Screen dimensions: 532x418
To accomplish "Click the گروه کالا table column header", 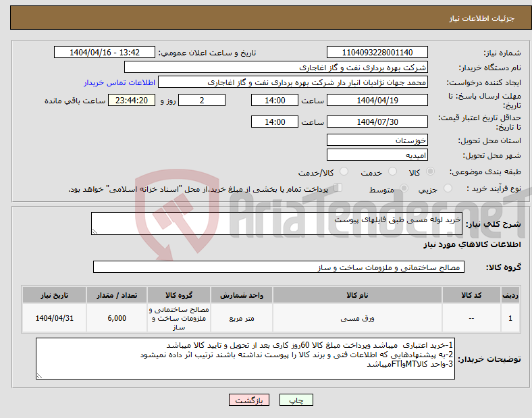I will (x=179, y=295).
